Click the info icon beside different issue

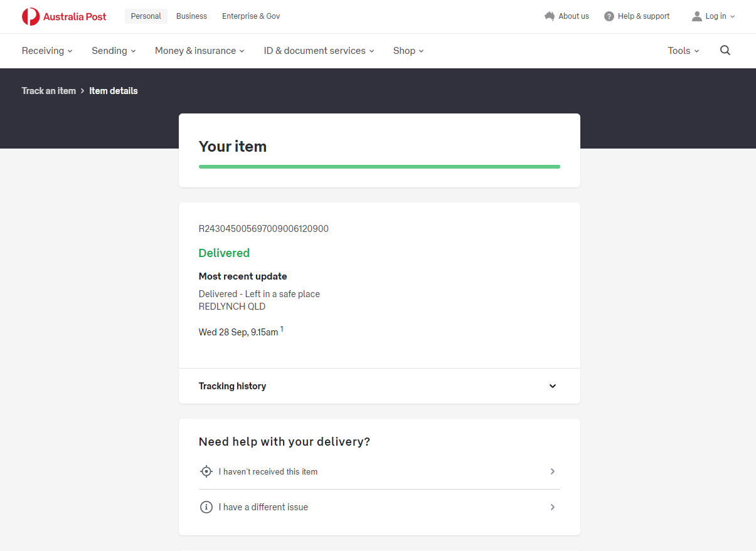206,507
